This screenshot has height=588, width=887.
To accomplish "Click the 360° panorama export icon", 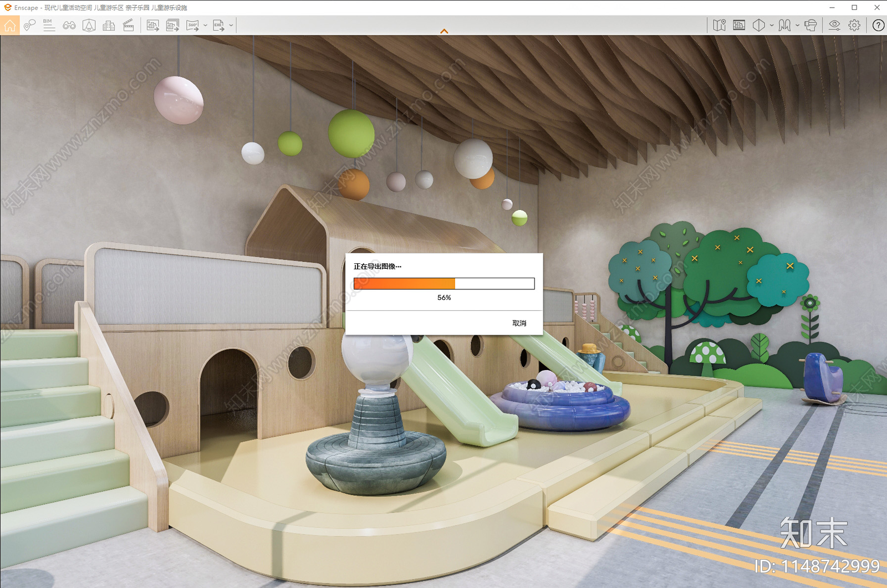I will 192,25.
